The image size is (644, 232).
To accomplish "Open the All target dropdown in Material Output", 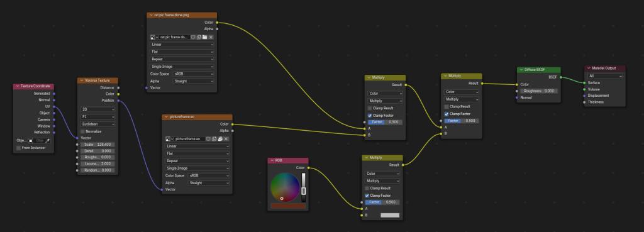I will point(605,76).
